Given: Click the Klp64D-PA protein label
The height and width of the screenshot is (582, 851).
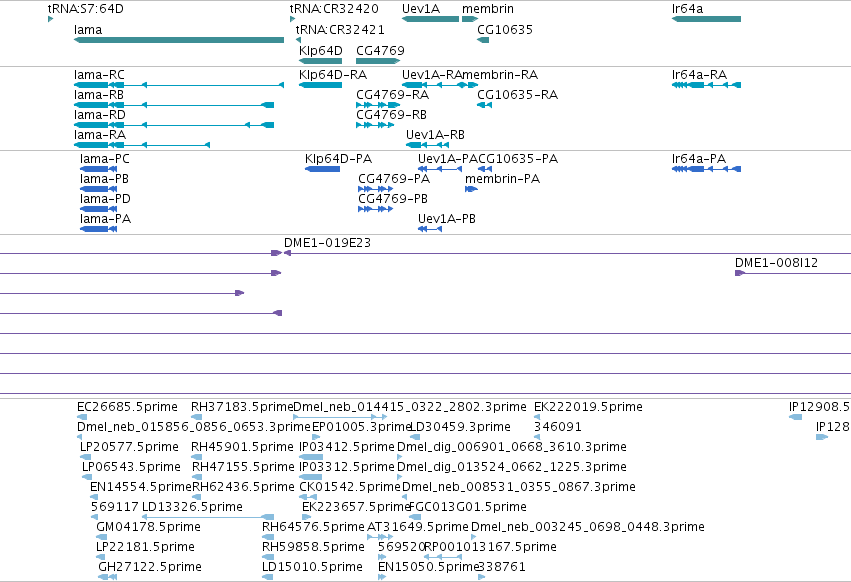Looking at the screenshot, I should click(x=338, y=159).
